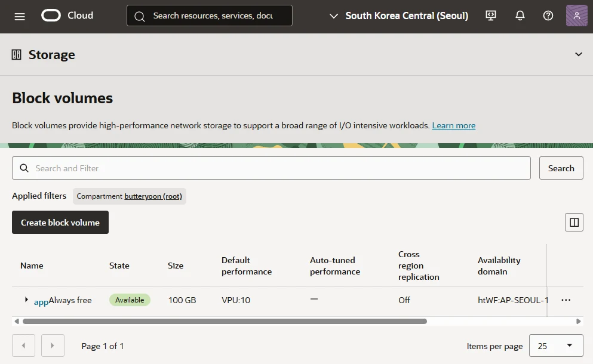Screen dimensions: 593x364
Task: Click the 100 GB size cell
Action: [182, 300]
